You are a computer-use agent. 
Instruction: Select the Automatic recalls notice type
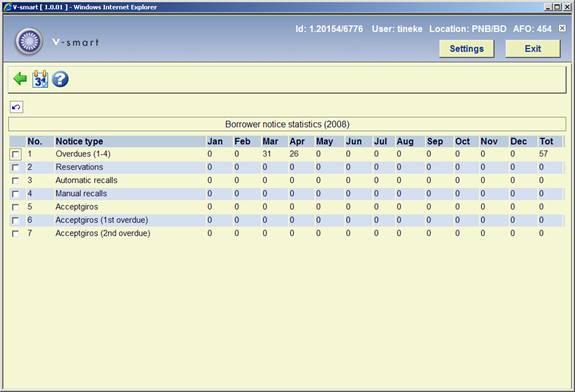[x=87, y=180]
